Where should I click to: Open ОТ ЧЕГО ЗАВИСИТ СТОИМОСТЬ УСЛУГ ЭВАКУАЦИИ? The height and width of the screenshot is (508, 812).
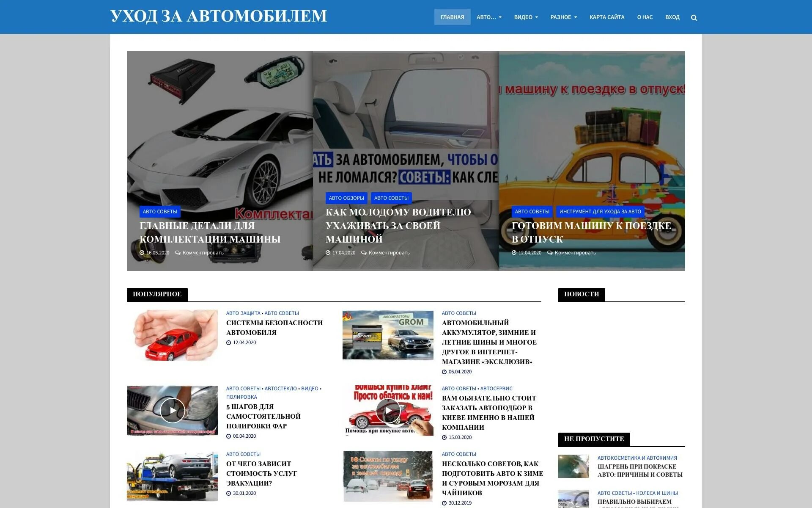pos(262,473)
